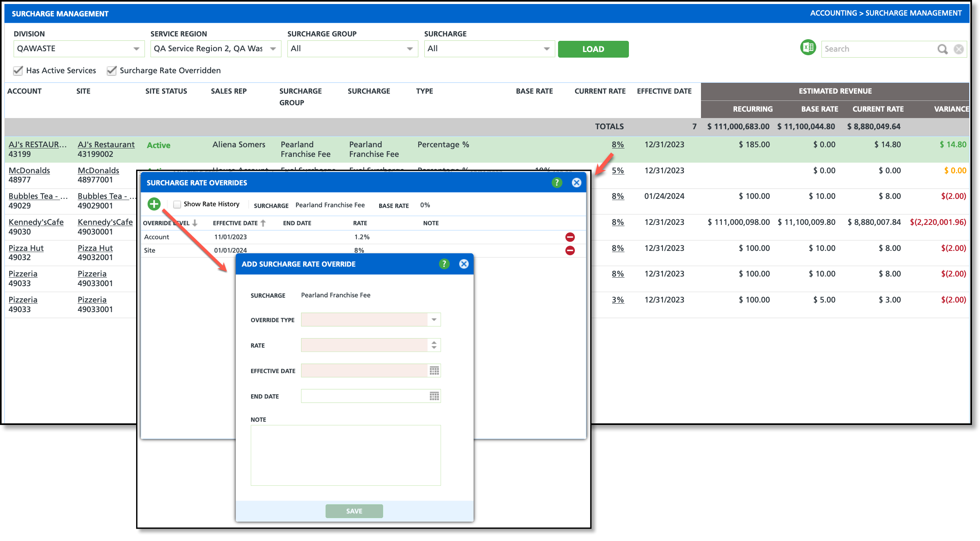The height and width of the screenshot is (541, 980).
Task: Click the search magnifier icon
Action: point(942,49)
